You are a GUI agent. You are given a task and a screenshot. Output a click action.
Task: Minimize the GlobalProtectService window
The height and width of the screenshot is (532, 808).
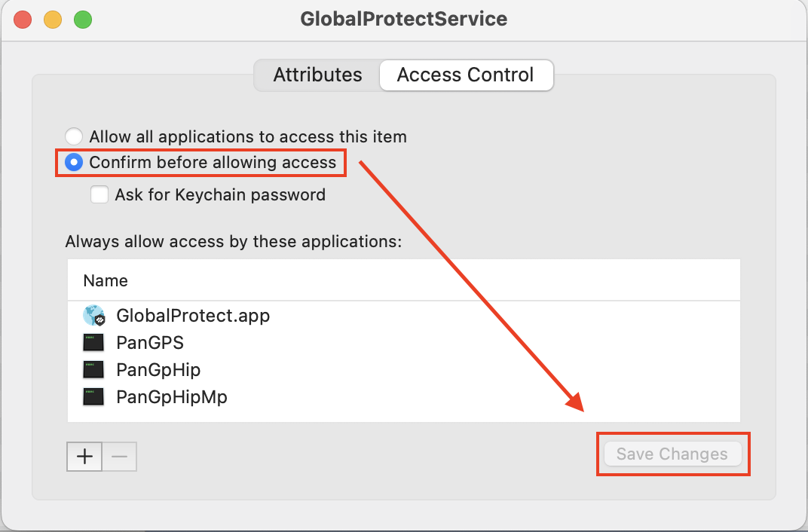point(52,19)
